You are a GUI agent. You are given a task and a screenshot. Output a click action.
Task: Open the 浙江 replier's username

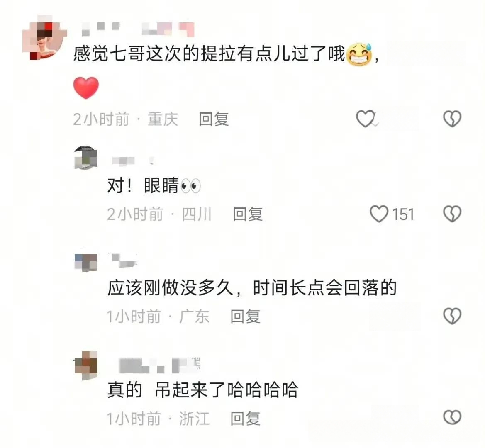(x=160, y=365)
